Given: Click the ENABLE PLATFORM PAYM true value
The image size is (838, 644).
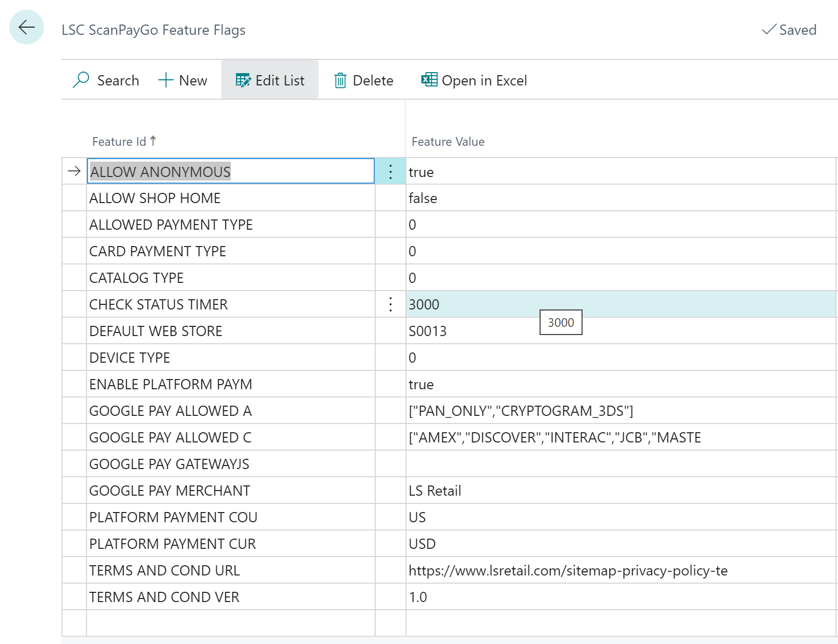Looking at the screenshot, I should tap(421, 384).
